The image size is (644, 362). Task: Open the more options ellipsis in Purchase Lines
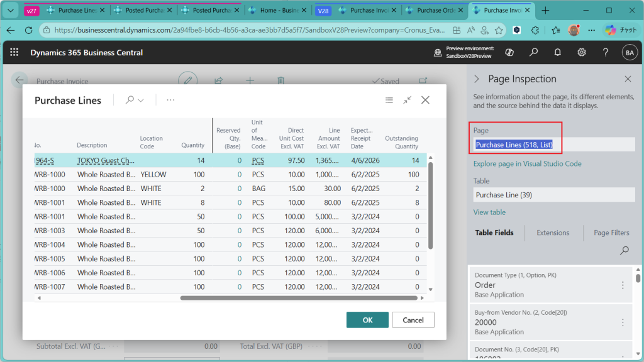[x=170, y=100]
